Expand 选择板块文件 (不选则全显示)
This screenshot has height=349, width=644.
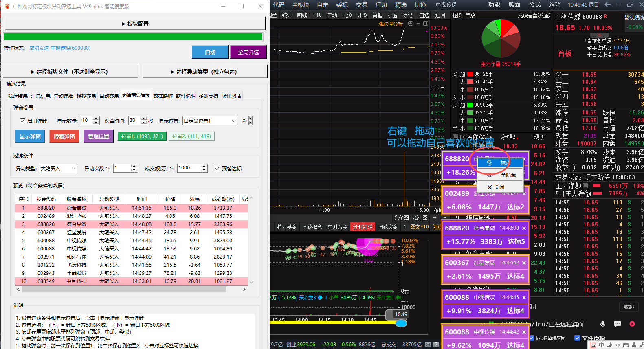[x=71, y=72]
